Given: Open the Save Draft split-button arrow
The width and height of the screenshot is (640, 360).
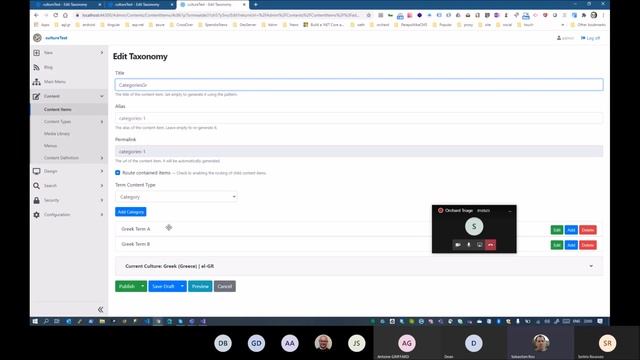Looking at the screenshot, I should point(182,286).
